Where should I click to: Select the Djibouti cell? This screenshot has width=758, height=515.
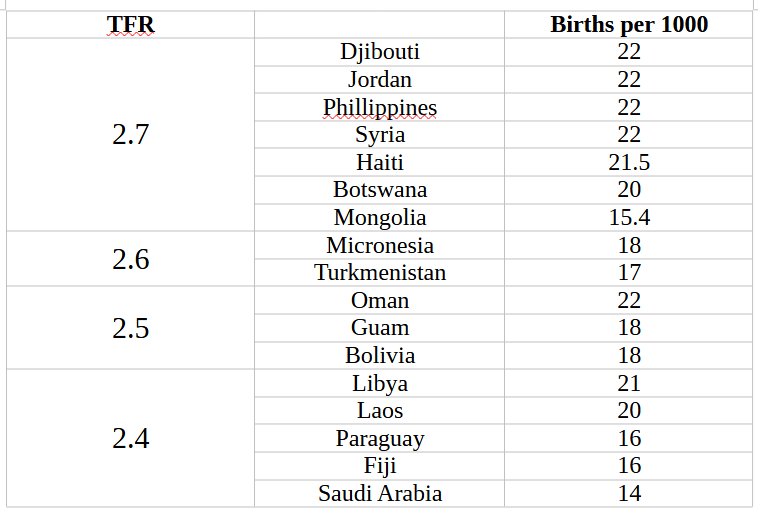(379, 52)
